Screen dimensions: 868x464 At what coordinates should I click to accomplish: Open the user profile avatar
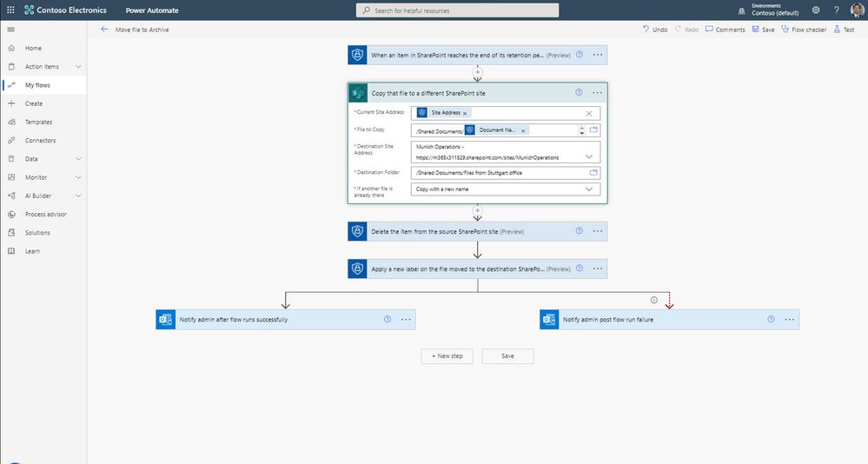[x=858, y=10]
